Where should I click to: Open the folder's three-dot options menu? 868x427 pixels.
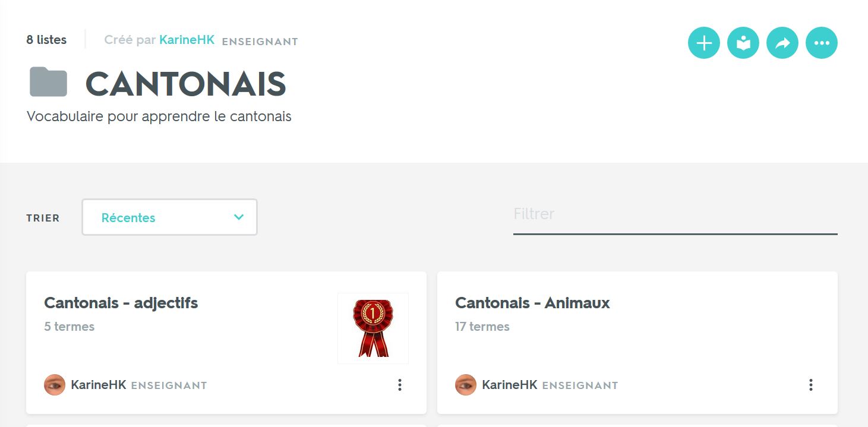pyautogui.click(x=822, y=43)
